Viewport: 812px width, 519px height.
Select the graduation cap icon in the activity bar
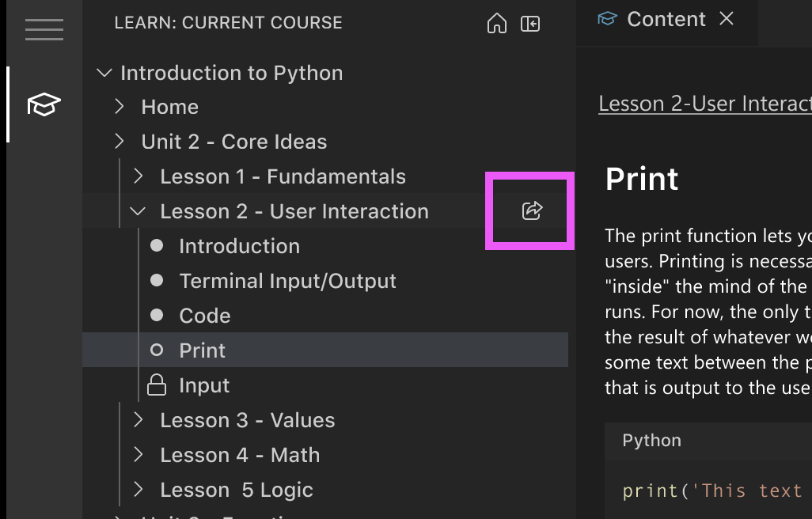point(44,104)
